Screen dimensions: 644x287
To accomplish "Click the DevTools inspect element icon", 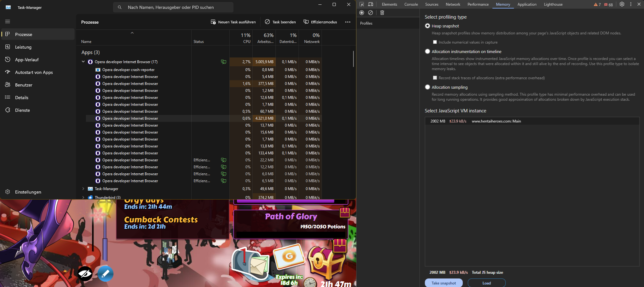I will [x=362, y=4].
